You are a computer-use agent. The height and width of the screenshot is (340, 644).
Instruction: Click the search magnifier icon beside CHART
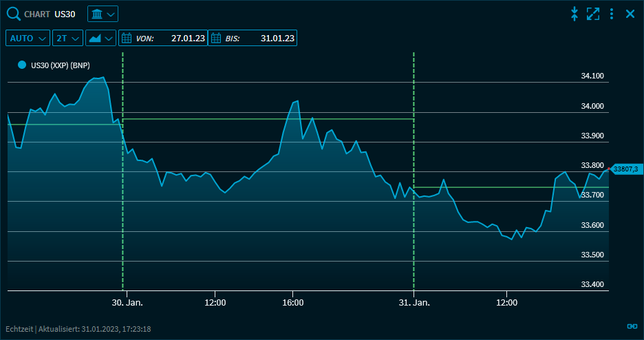pyautogui.click(x=14, y=14)
